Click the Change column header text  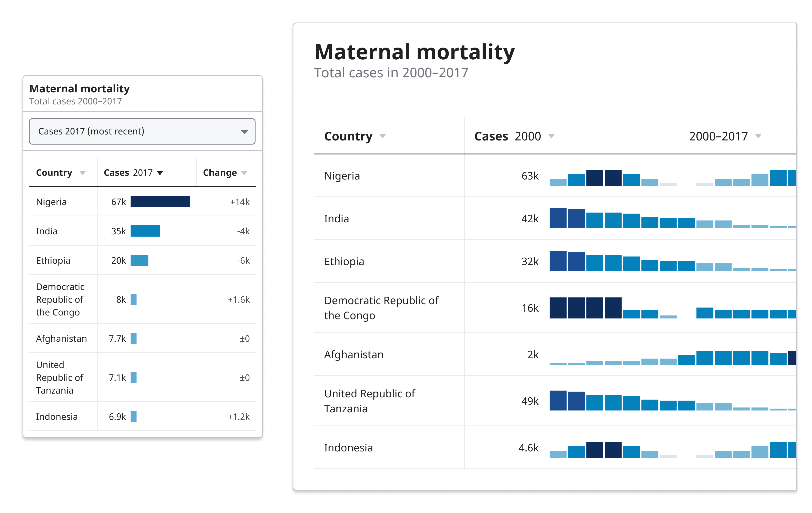pyautogui.click(x=220, y=173)
